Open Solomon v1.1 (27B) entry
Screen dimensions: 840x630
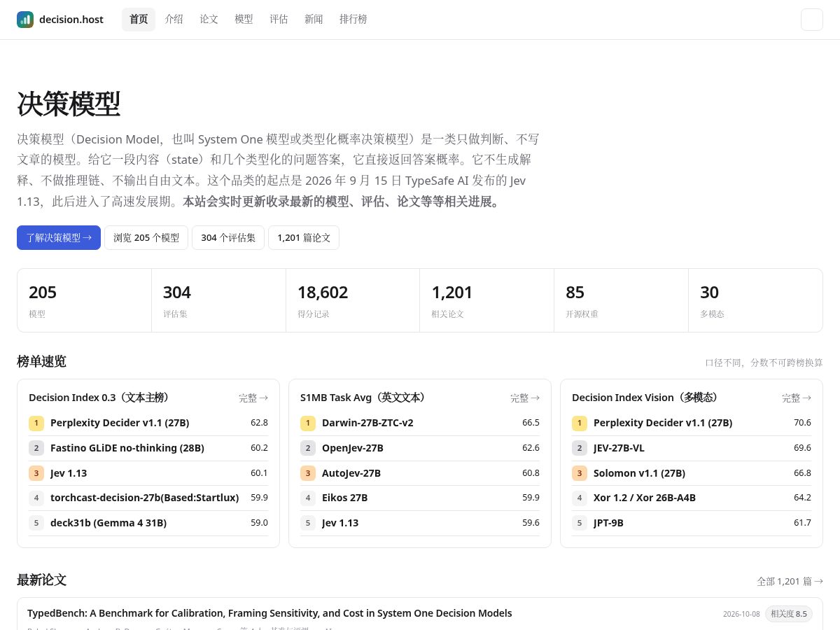click(639, 473)
